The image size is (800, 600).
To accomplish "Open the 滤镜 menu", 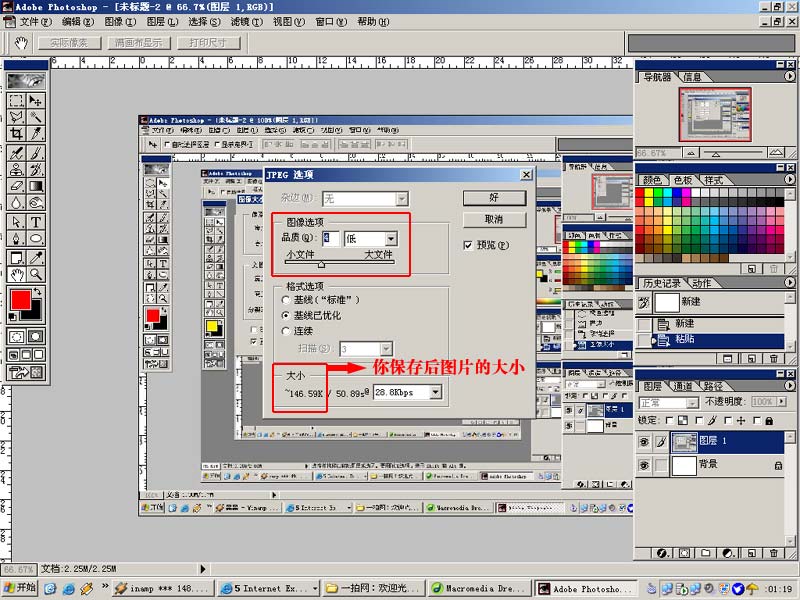I will click(246, 22).
